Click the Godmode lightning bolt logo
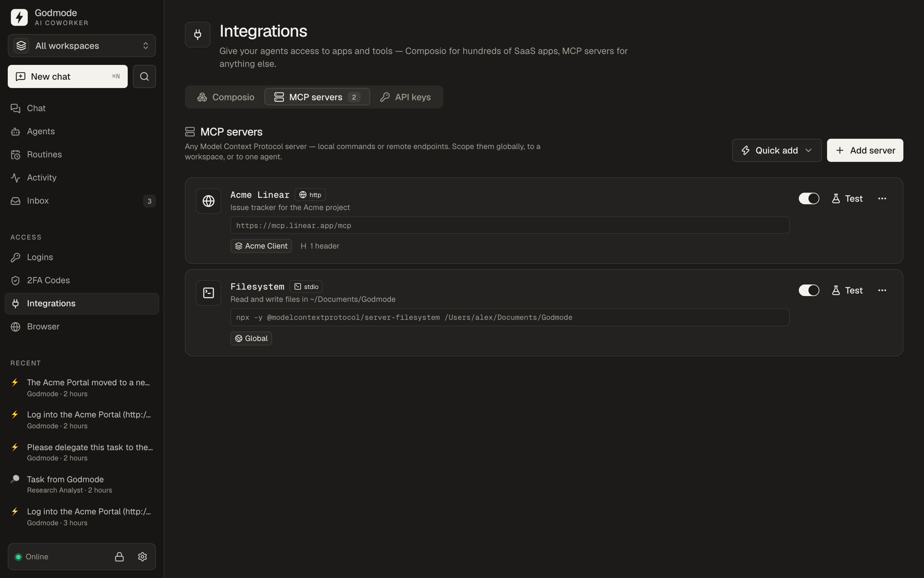The width and height of the screenshot is (924, 578). click(19, 17)
